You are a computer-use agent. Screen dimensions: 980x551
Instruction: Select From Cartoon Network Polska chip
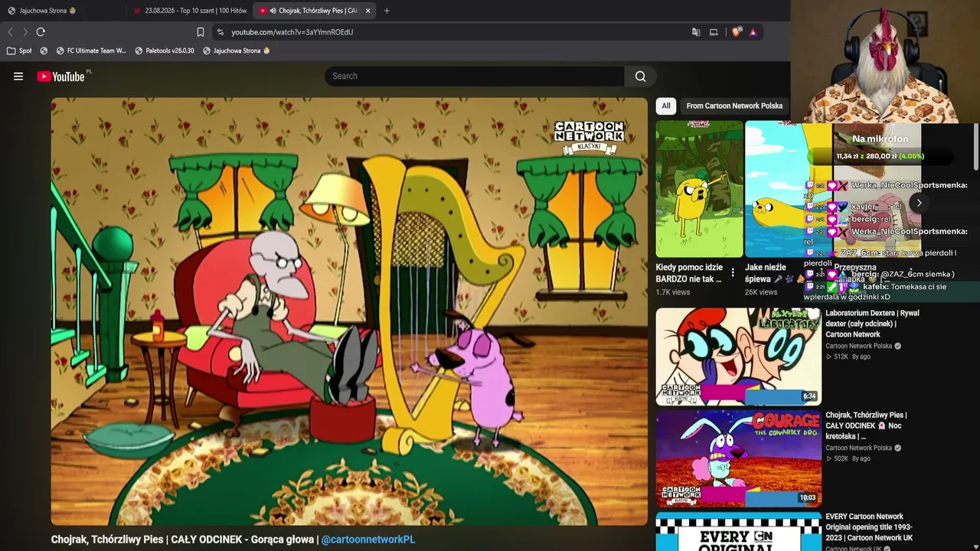[x=734, y=106]
